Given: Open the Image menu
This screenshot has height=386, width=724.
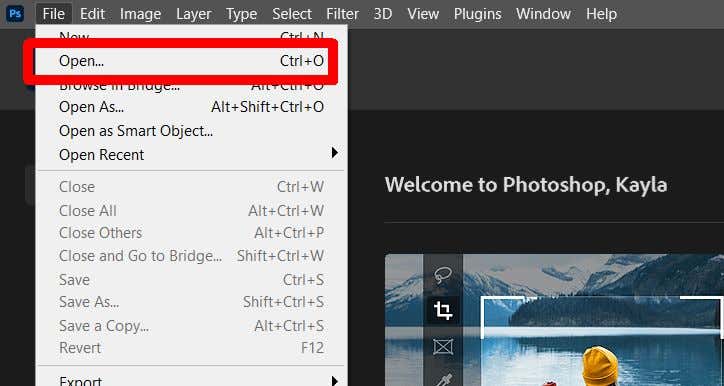Looking at the screenshot, I should click(x=140, y=14).
